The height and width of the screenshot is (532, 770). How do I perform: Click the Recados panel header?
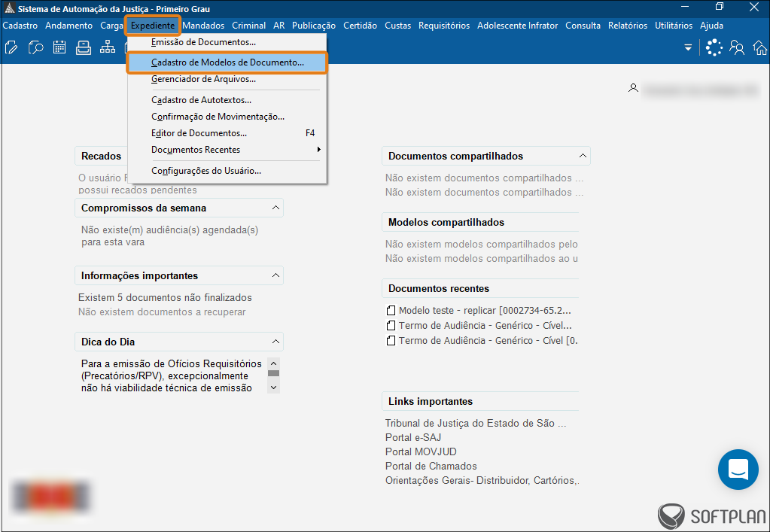coord(101,156)
